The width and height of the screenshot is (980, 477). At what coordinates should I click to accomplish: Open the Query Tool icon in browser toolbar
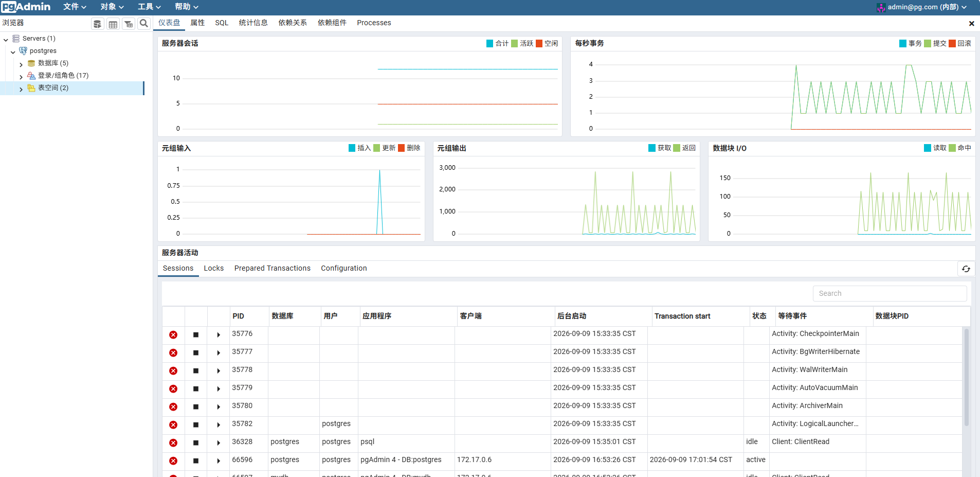97,24
